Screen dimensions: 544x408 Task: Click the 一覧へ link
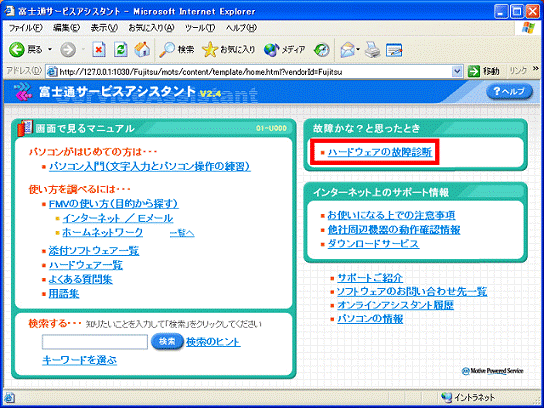(182, 233)
